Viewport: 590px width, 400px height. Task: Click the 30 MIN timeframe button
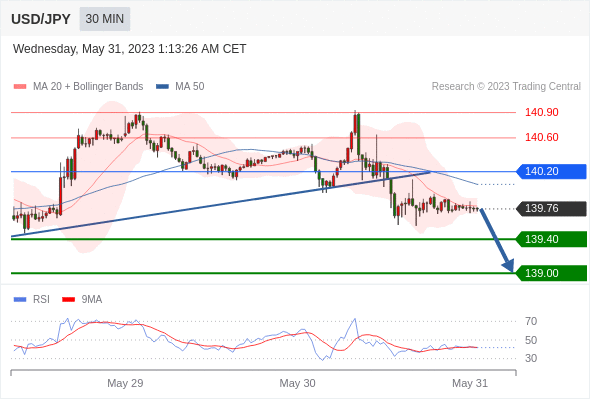[105, 19]
